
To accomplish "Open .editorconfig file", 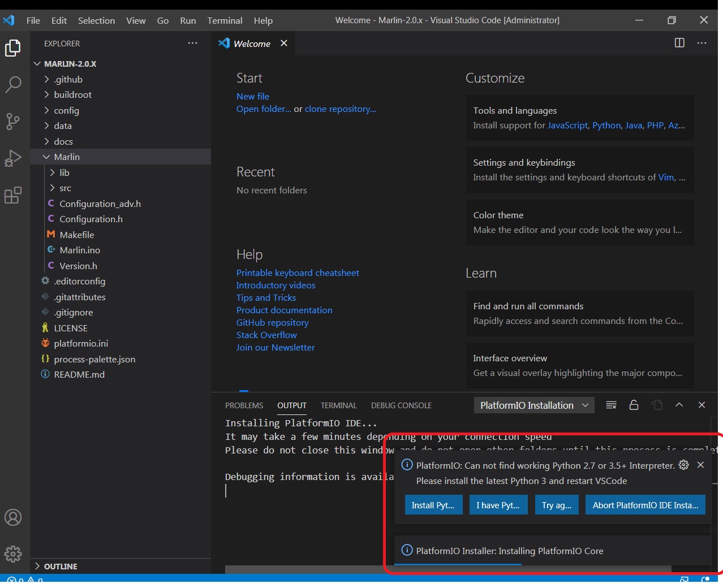I will point(80,281).
